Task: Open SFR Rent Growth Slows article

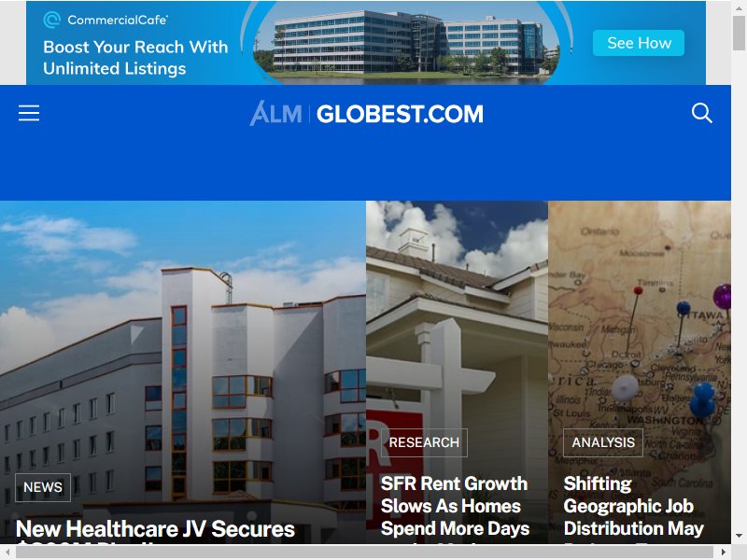Action: tap(455, 508)
